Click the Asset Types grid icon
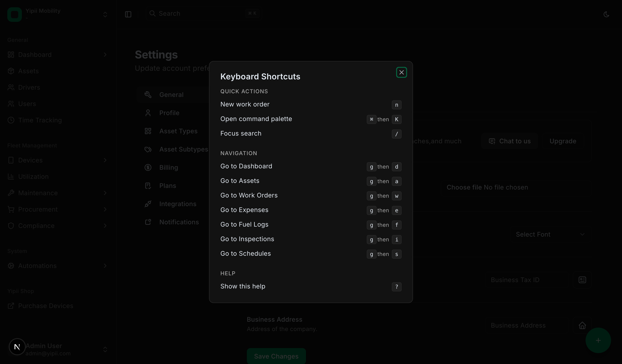Viewport: 622px width, 364px height. pyautogui.click(x=148, y=131)
